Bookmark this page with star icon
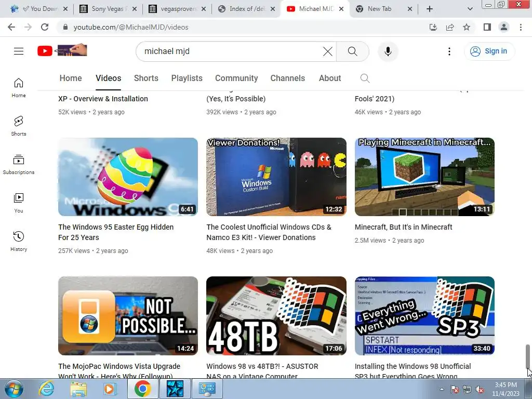 (467, 27)
